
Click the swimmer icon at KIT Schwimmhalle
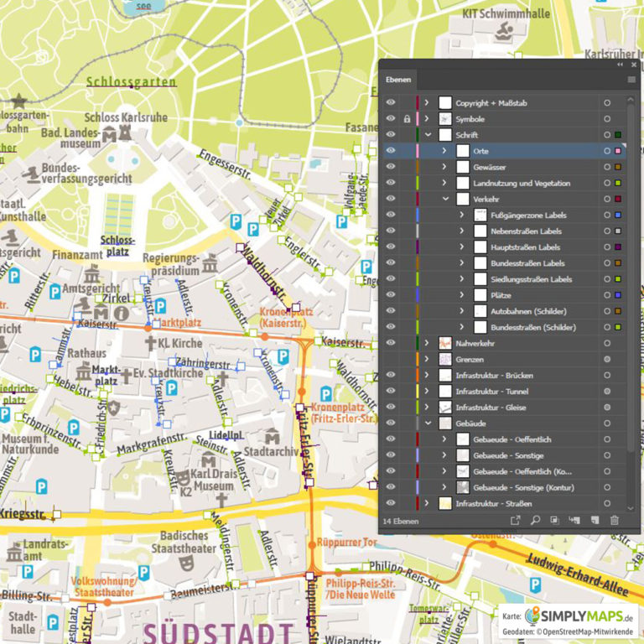504,32
